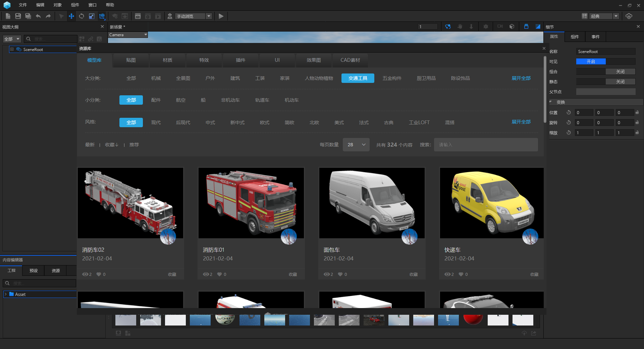Click the save scene icon
The width and height of the screenshot is (644, 349).
click(x=18, y=16)
